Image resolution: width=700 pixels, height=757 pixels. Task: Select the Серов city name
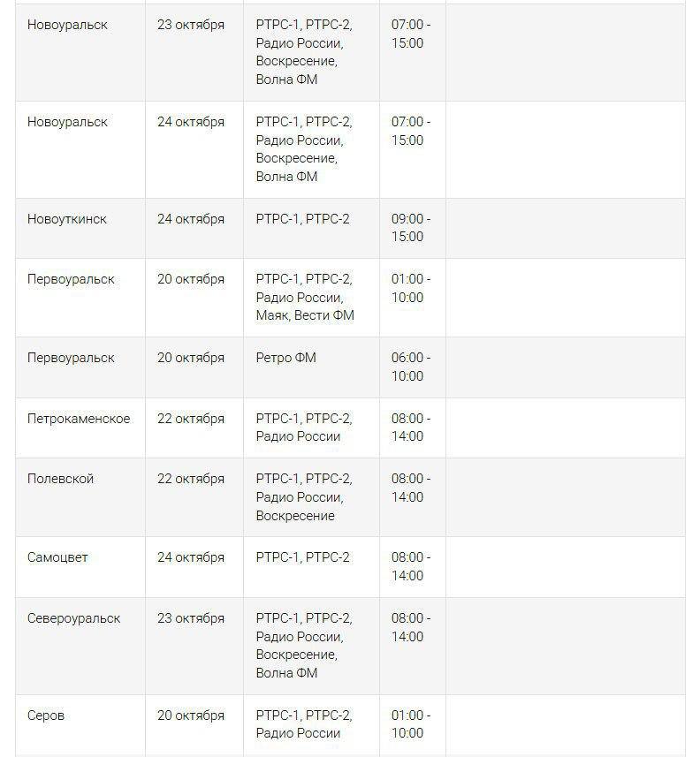pyautogui.click(x=46, y=715)
